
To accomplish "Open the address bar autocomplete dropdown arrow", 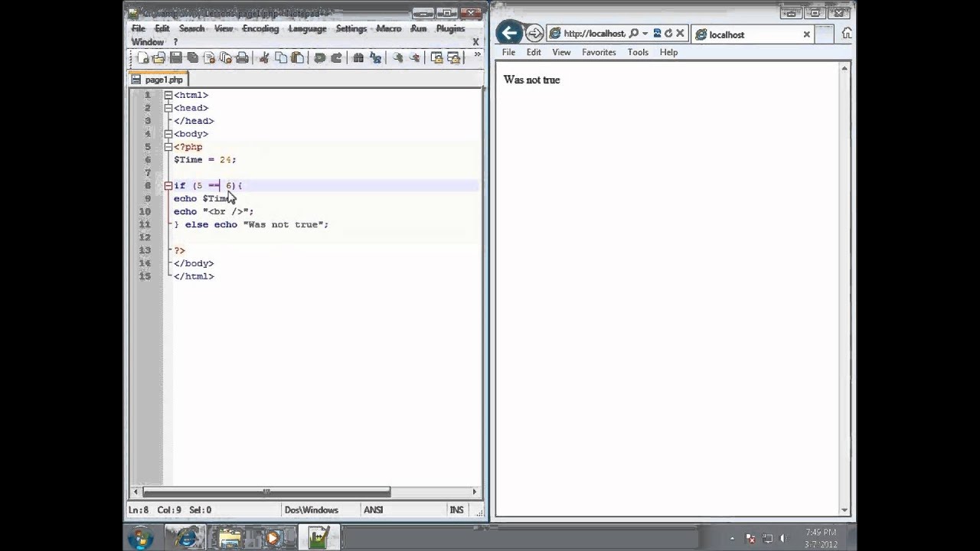I will 645,34.
